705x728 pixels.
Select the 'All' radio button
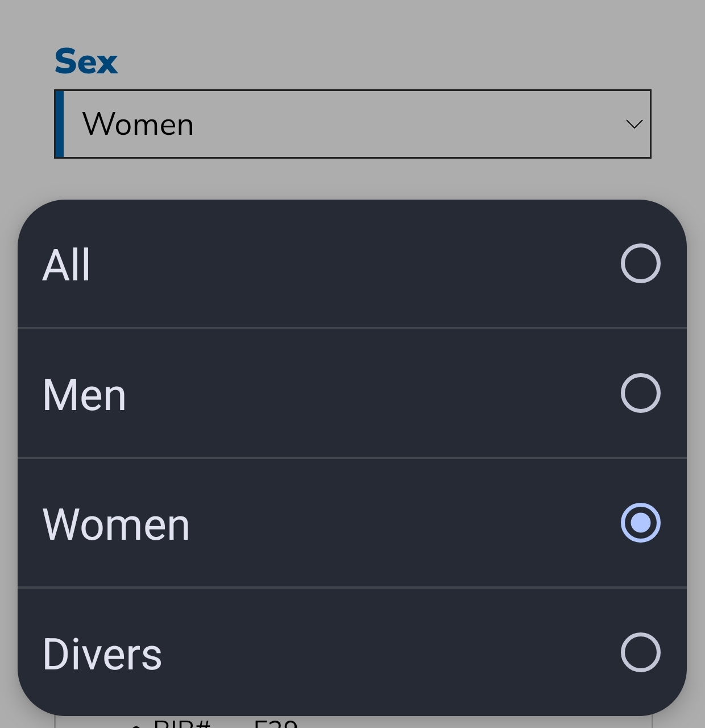click(x=640, y=263)
